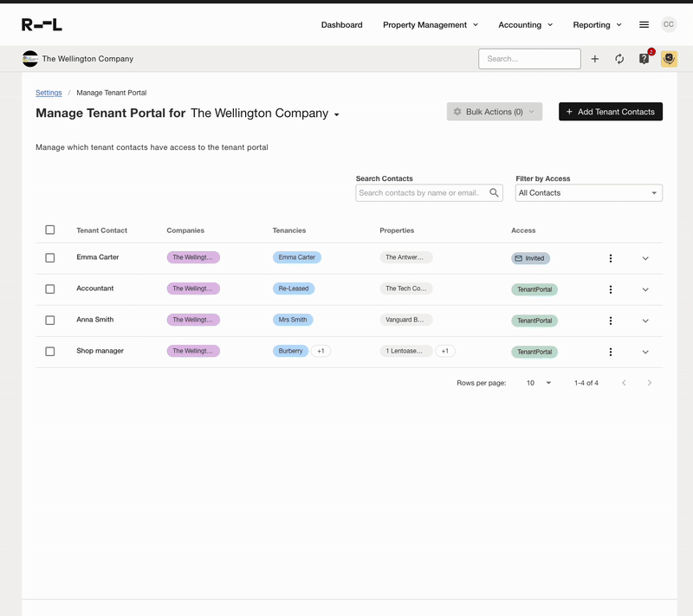The image size is (693, 616).
Task: Click the refresh sync icon
Action: coord(619,59)
